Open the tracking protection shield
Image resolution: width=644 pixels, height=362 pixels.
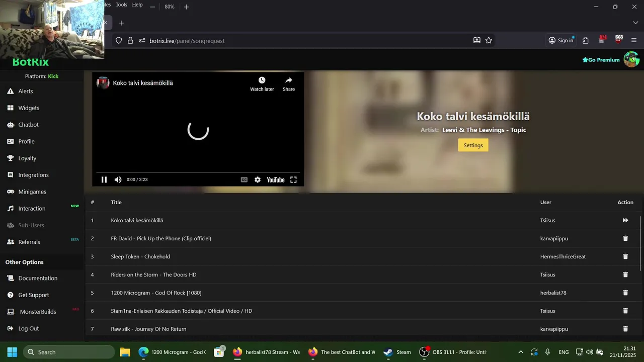[119, 41]
